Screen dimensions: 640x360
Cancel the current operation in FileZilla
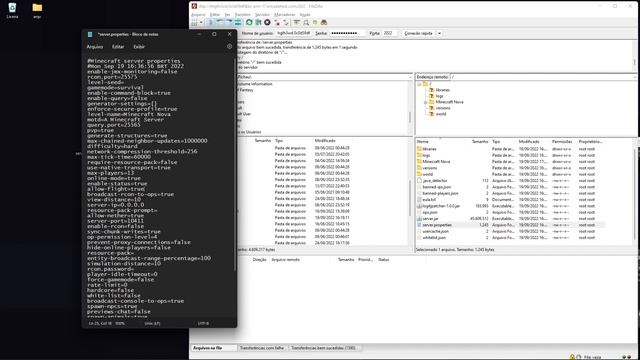[x=267, y=22]
